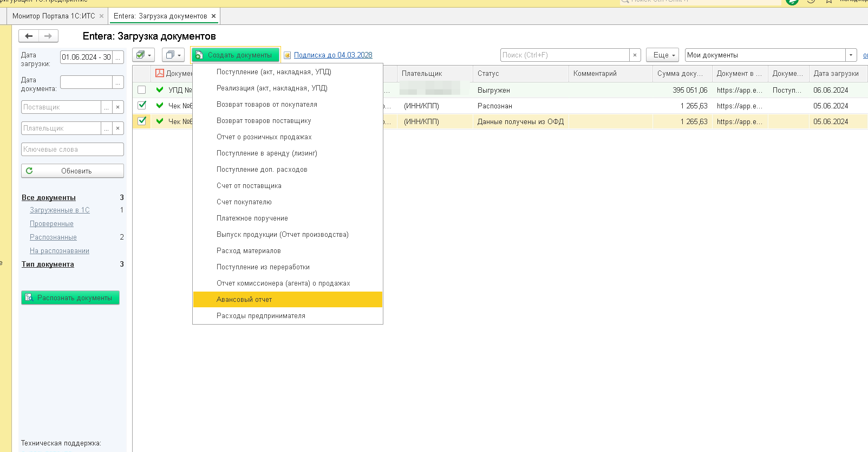
Task: Filter by На распознавании
Action: click(60, 251)
